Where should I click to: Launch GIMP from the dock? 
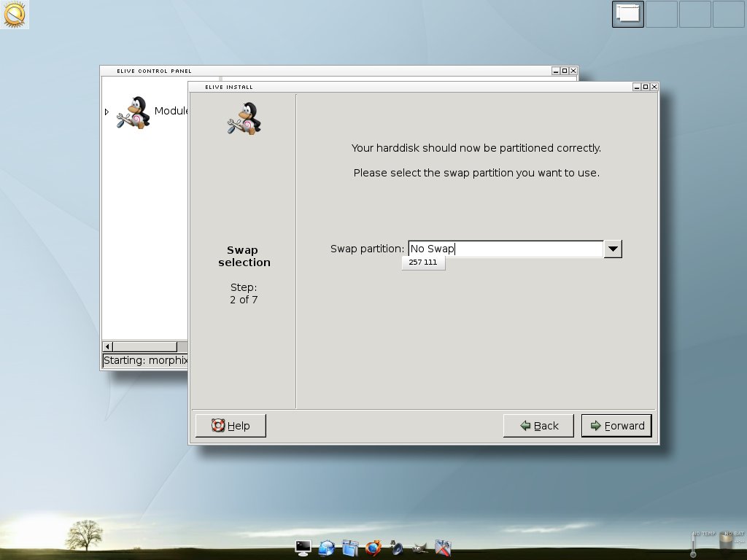pyautogui.click(x=419, y=548)
